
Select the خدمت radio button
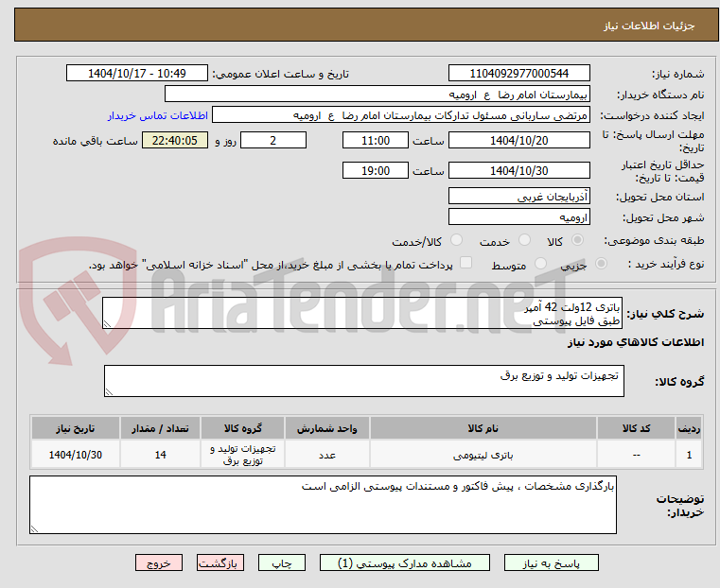pyautogui.click(x=524, y=240)
